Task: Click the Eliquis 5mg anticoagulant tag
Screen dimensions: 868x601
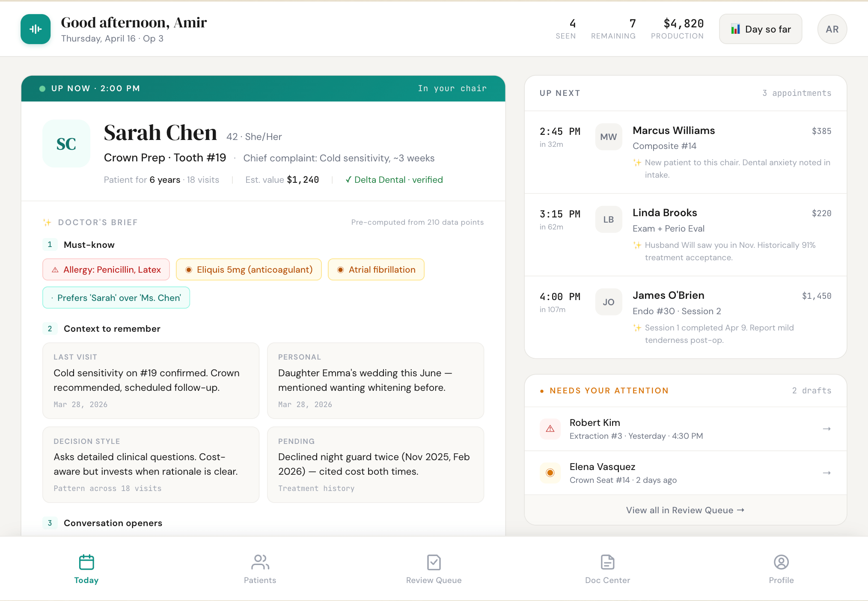Action: pyautogui.click(x=249, y=270)
